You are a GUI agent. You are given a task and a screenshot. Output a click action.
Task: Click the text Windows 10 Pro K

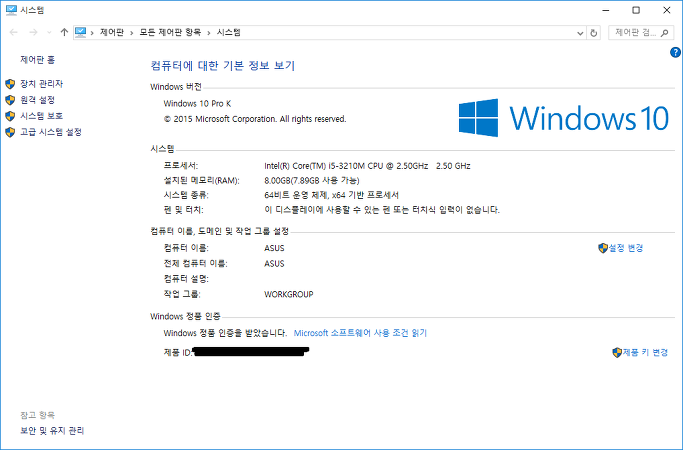197,104
